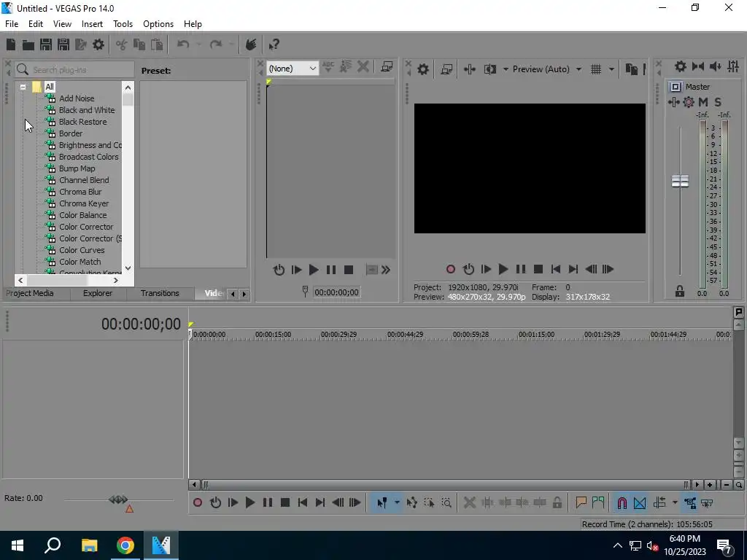Open overlays grid dropdown arrow
The height and width of the screenshot is (560, 747).
tap(611, 69)
